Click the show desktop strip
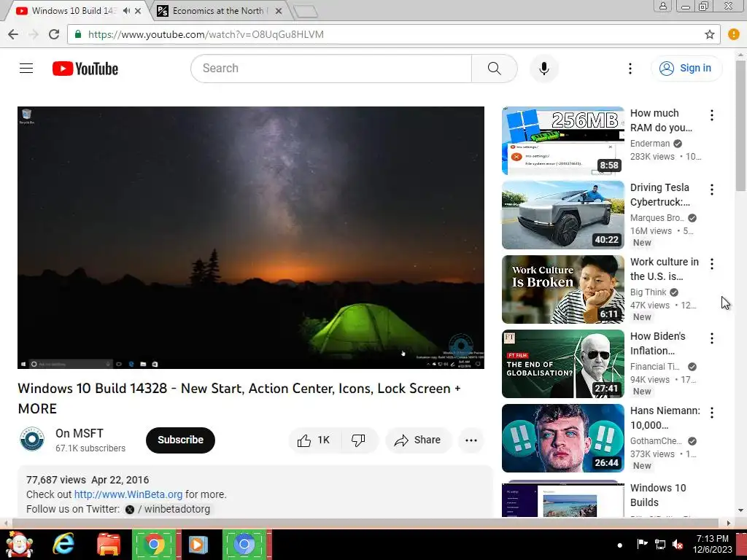Image resolution: width=747 pixels, height=560 pixels. [741, 544]
